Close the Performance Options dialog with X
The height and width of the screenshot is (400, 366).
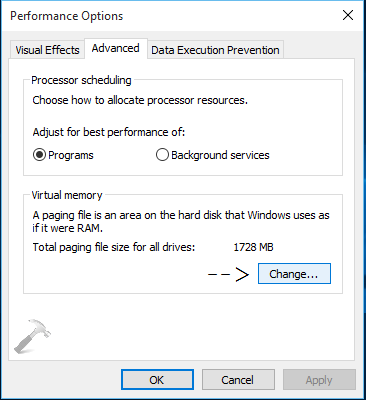pos(348,15)
